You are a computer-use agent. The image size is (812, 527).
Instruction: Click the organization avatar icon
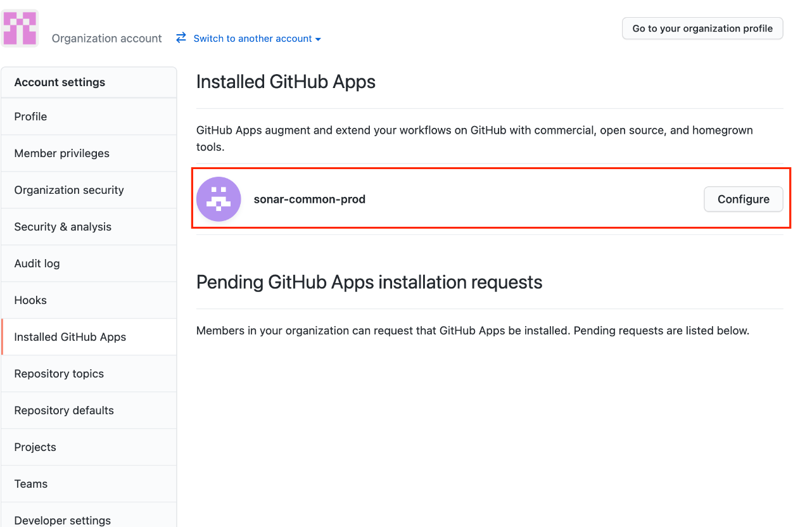point(20,29)
